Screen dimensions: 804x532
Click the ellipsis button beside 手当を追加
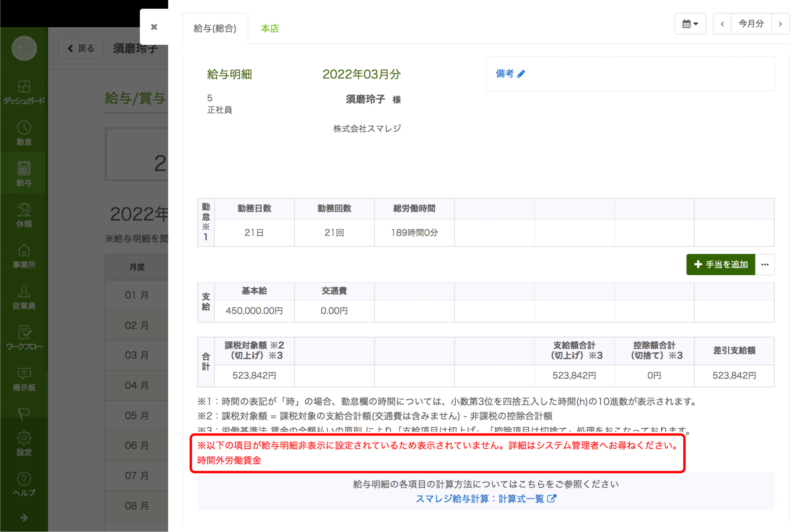click(764, 264)
